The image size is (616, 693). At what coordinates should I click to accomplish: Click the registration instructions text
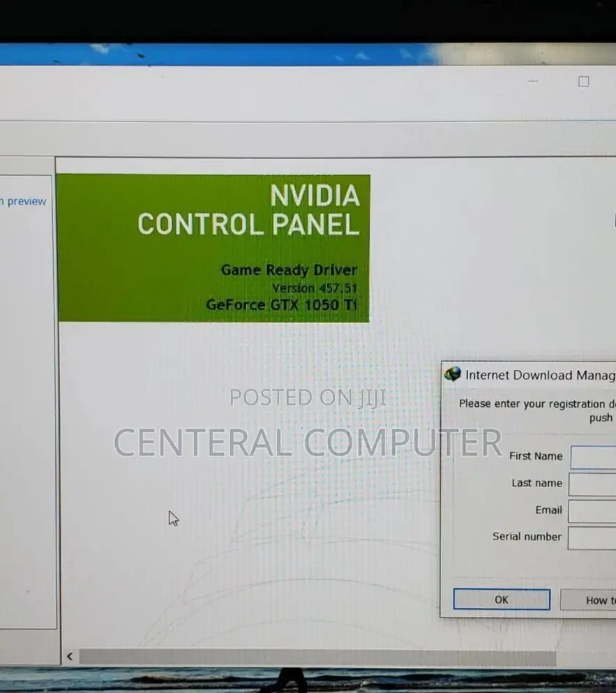tap(536, 405)
